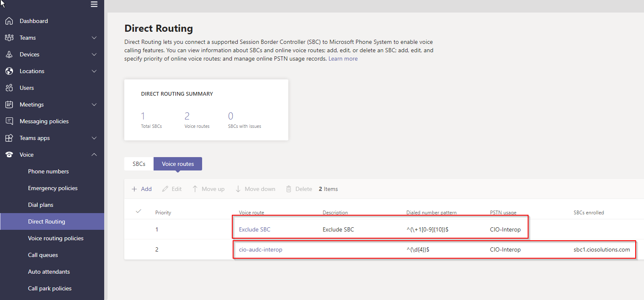Click the Move up button label

tap(213, 189)
